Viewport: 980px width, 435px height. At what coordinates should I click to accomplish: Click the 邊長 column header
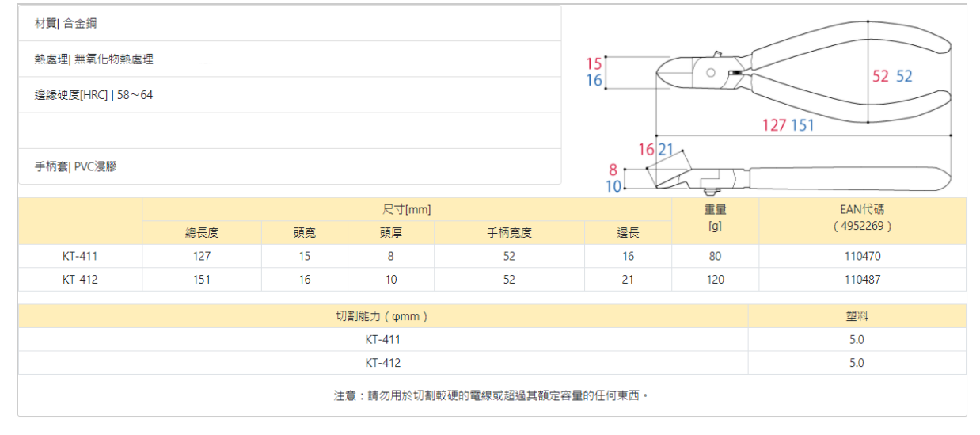pyautogui.click(x=628, y=233)
